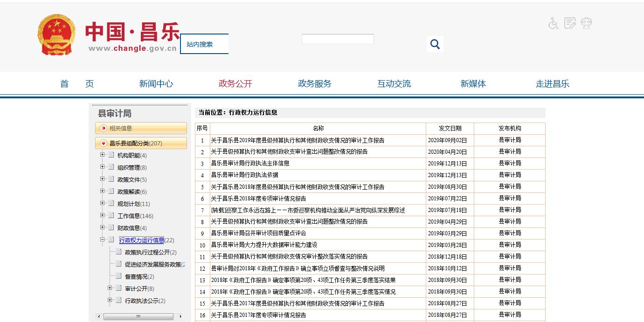Select 走进昌乐 in the top navigation
644x322 pixels.
tap(552, 84)
